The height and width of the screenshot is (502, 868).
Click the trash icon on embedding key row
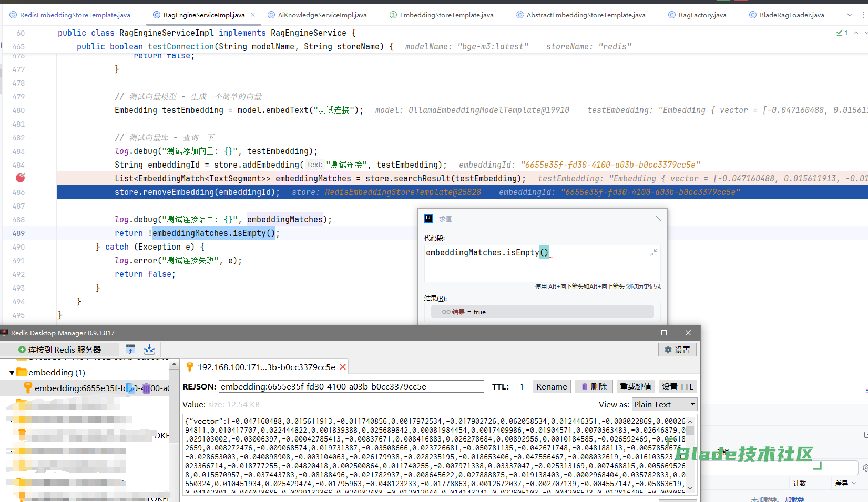[x=146, y=388]
